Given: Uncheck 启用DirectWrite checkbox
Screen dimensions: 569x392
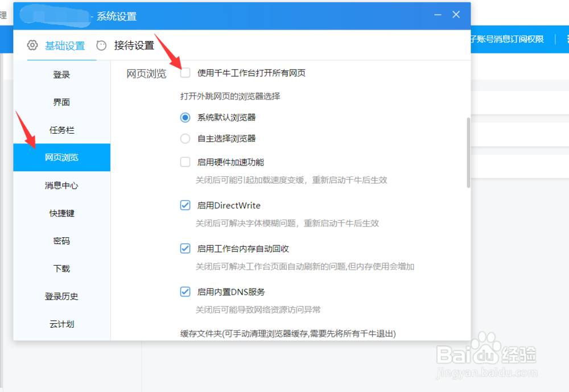Looking at the screenshot, I should point(185,205).
